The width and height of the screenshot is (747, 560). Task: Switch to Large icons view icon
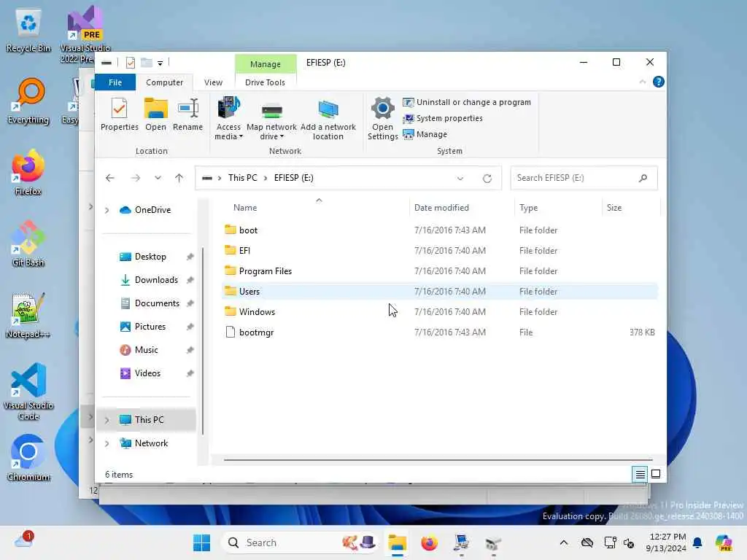coord(656,474)
